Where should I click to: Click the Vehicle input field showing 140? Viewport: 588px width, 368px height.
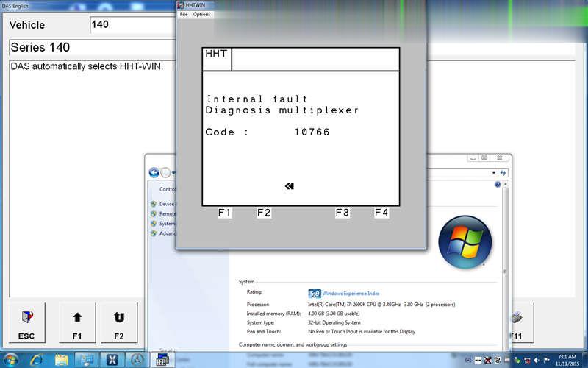point(132,25)
